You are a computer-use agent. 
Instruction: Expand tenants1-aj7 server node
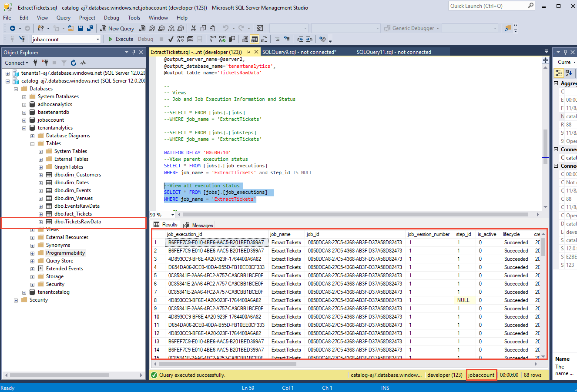click(7, 73)
